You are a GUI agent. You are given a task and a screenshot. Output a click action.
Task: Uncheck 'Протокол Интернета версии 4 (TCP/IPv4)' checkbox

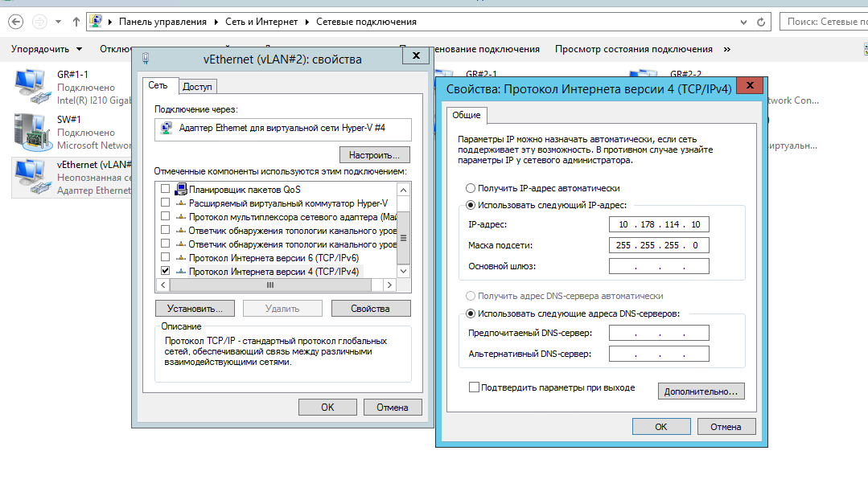tap(165, 271)
